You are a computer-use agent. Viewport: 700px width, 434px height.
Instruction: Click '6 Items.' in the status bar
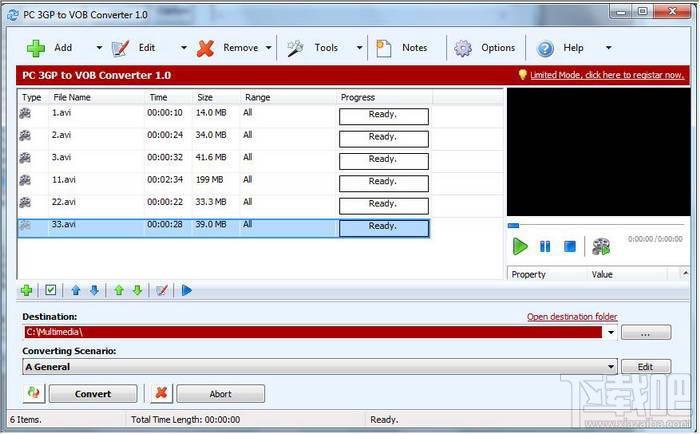25,420
